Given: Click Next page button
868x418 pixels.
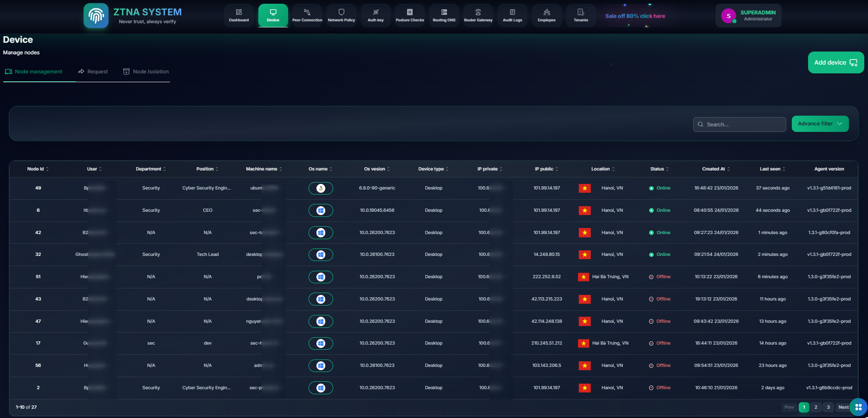Looking at the screenshot, I should click(x=843, y=407).
